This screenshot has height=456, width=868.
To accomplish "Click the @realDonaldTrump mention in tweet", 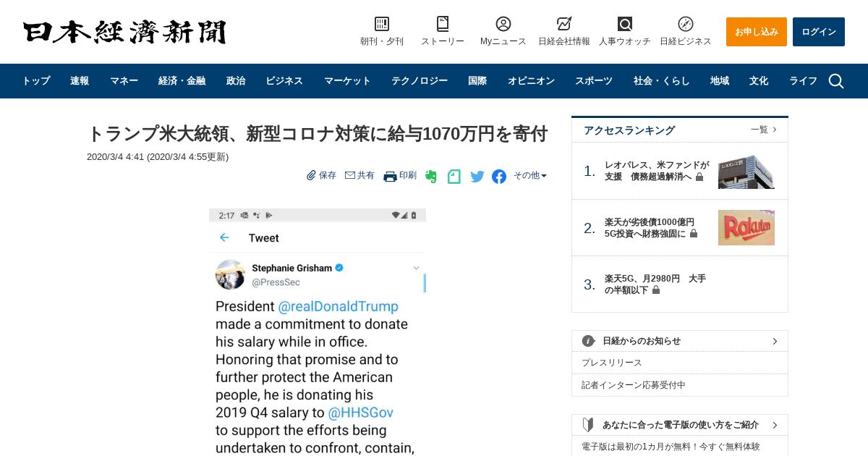I will click(x=339, y=306).
